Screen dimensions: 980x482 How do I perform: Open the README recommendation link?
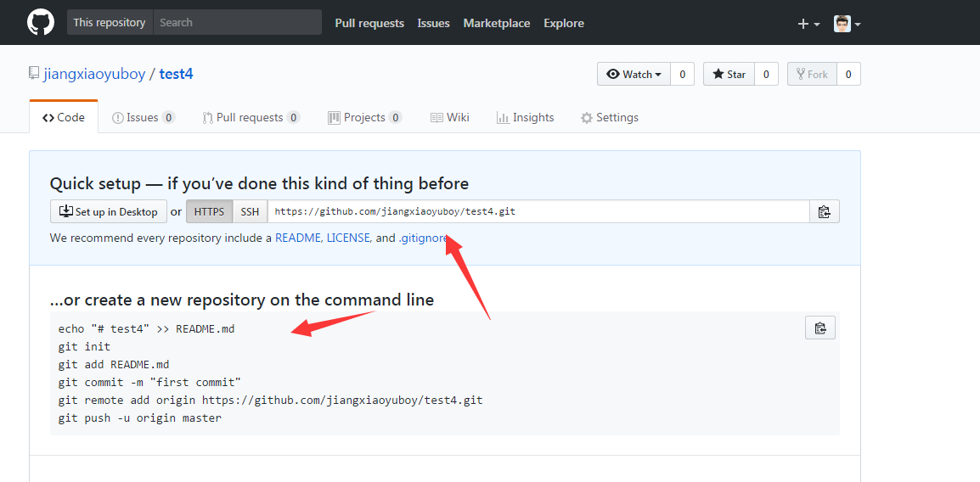(297, 238)
